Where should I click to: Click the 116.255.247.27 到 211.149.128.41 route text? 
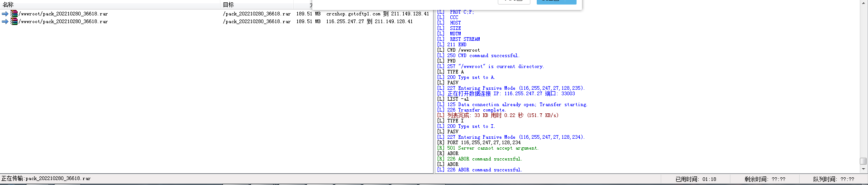pyautogui.click(x=369, y=22)
